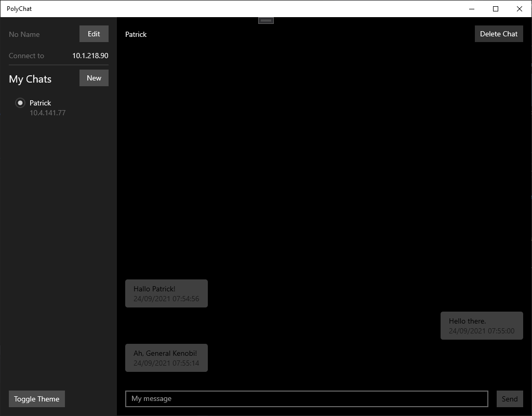Start a new chat with the New button

pos(94,77)
